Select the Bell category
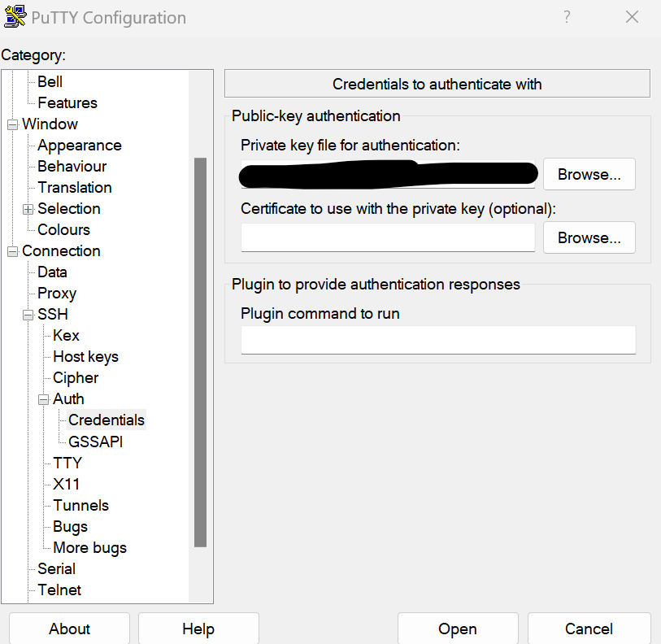Viewport: 661px width, 644px height. pos(50,81)
